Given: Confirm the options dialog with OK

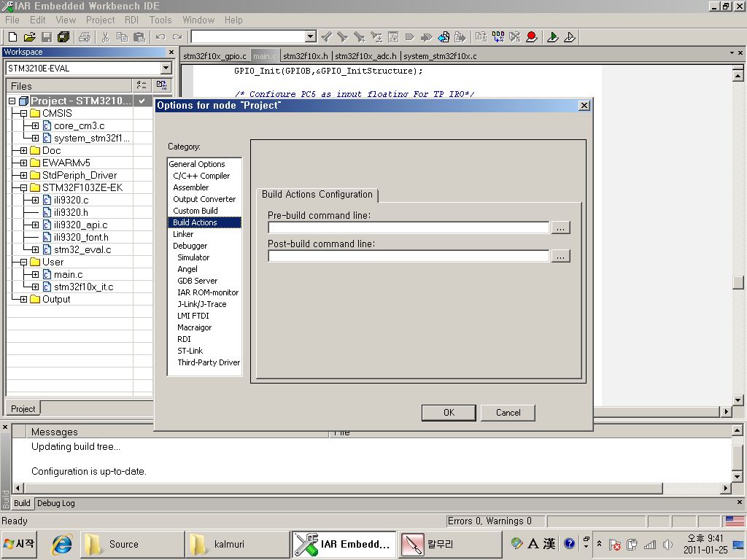Looking at the screenshot, I should 449,413.
